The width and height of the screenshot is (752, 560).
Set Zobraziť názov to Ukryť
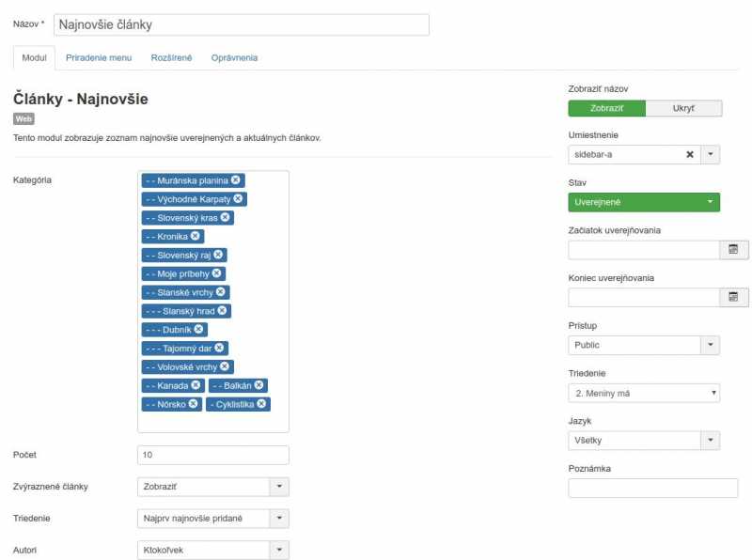click(683, 108)
